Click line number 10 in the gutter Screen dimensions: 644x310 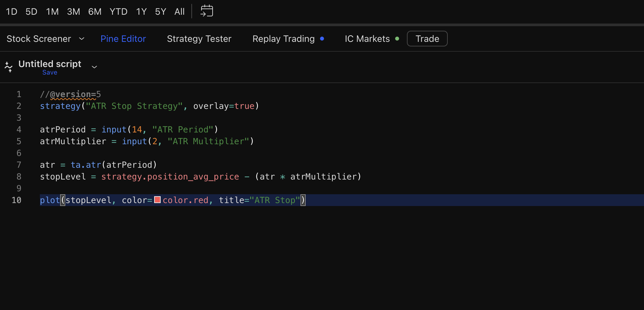(x=16, y=200)
